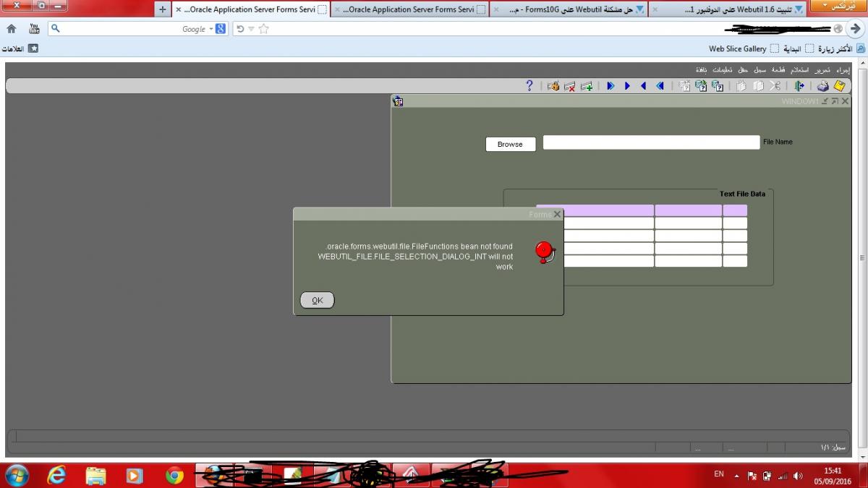Open a new browser tab with plus button
Viewport: 868px width, 488px height.
pos(162,9)
